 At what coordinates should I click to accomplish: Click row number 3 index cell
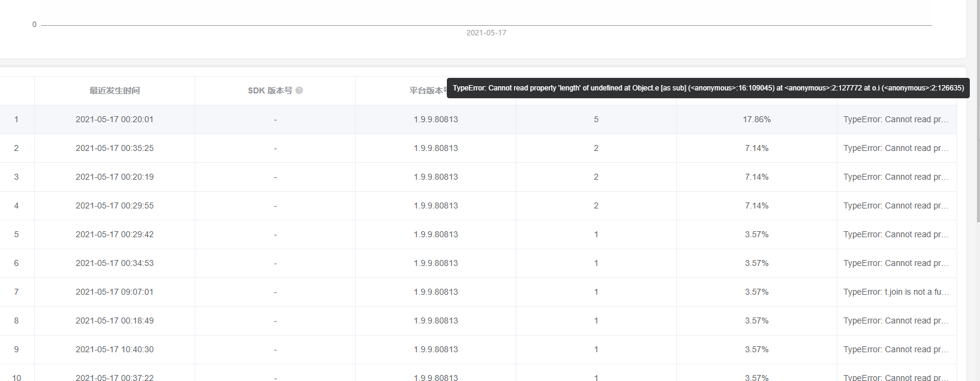coord(16,177)
